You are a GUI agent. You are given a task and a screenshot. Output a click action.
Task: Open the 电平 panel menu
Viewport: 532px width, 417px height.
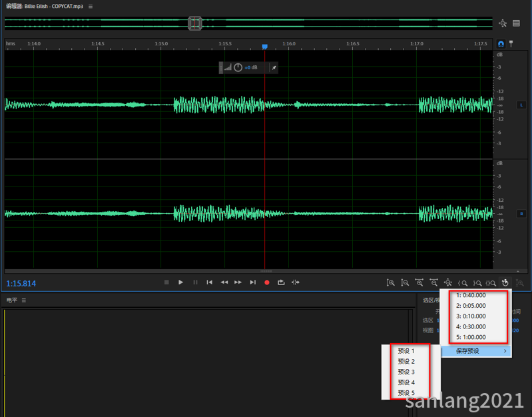[x=24, y=300]
